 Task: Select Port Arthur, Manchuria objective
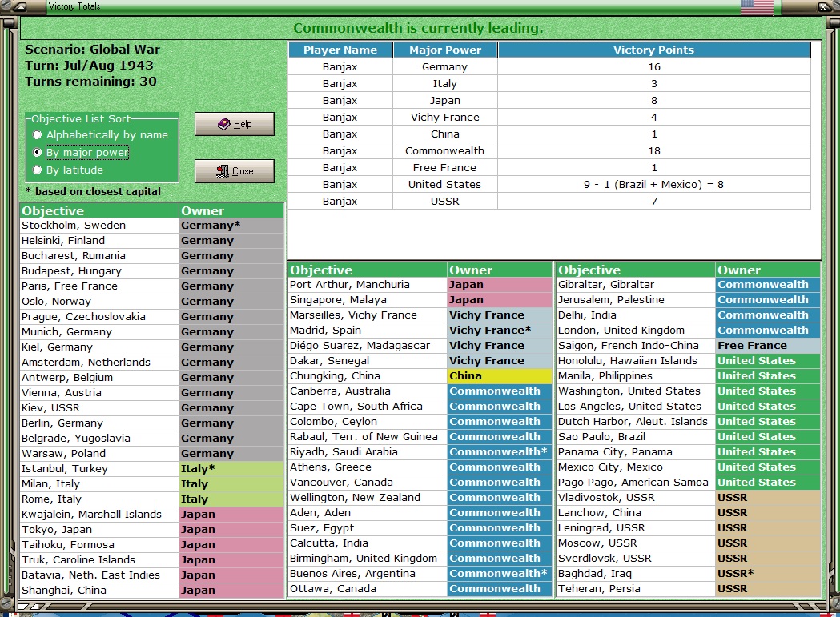(x=368, y=285)
